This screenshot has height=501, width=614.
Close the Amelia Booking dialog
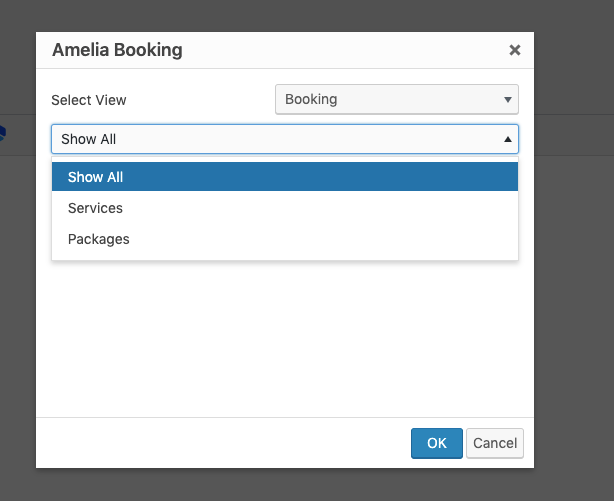coord(514,50)
